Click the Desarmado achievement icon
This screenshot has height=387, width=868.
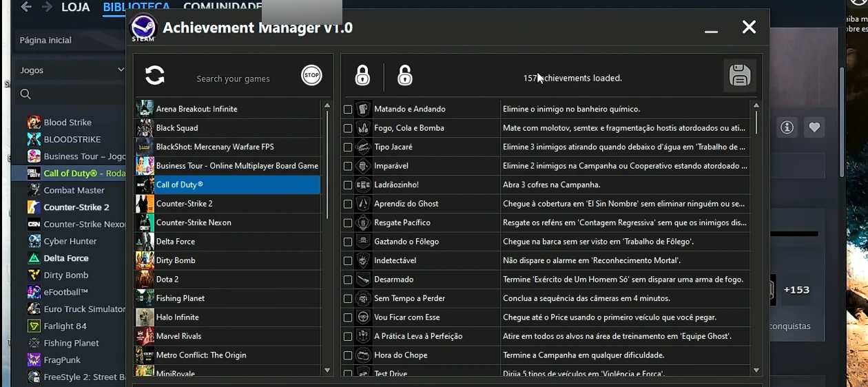363,280
